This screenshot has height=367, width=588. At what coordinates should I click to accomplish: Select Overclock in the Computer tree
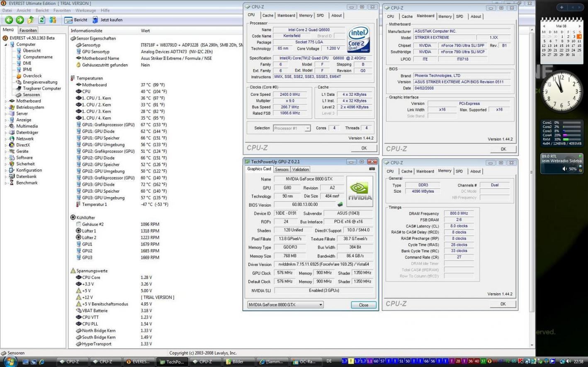[x=32, y=76]
